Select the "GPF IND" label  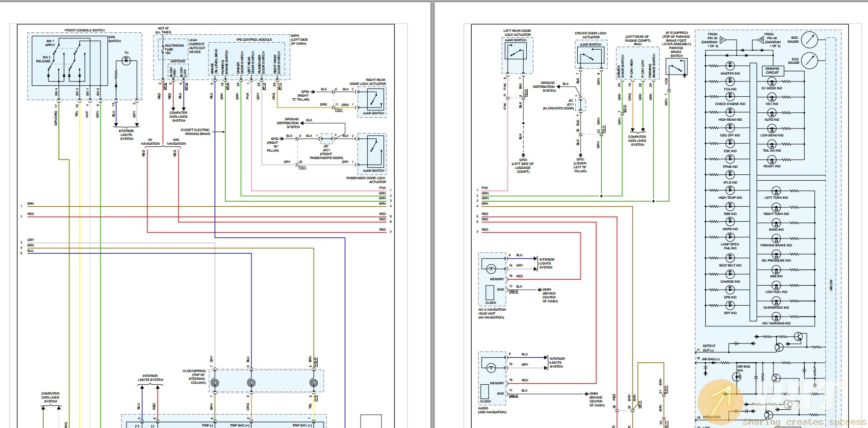click(730, 313)
